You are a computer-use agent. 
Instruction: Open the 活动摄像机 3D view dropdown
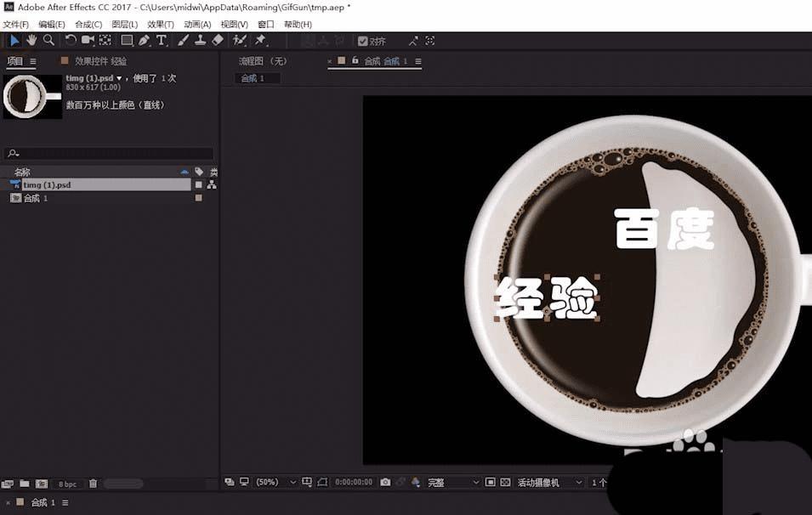[550, 483]
